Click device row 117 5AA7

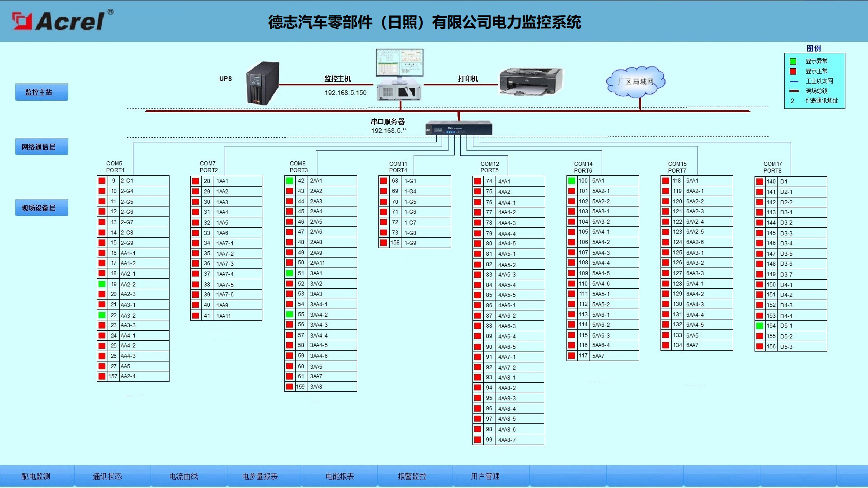603,356
